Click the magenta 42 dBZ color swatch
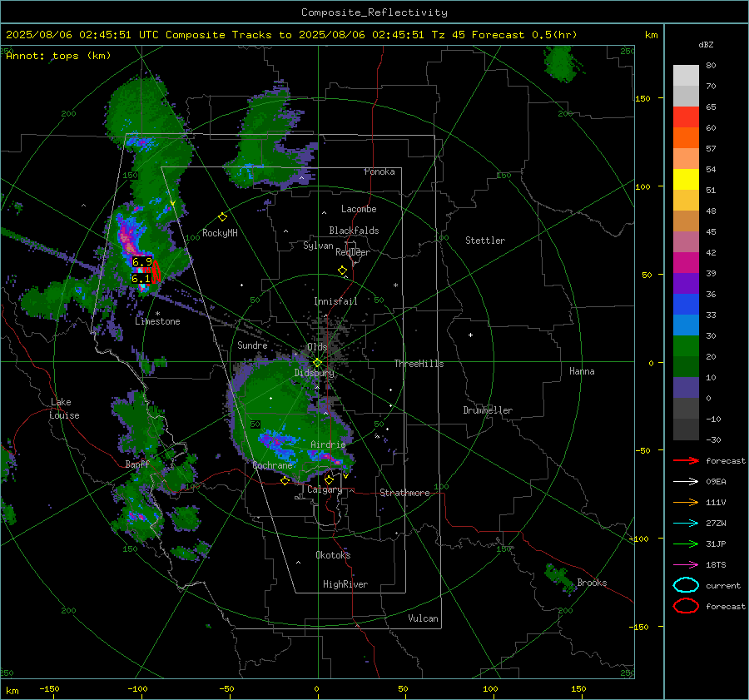Screen dimensions: 749x700 tap(686, 262)
